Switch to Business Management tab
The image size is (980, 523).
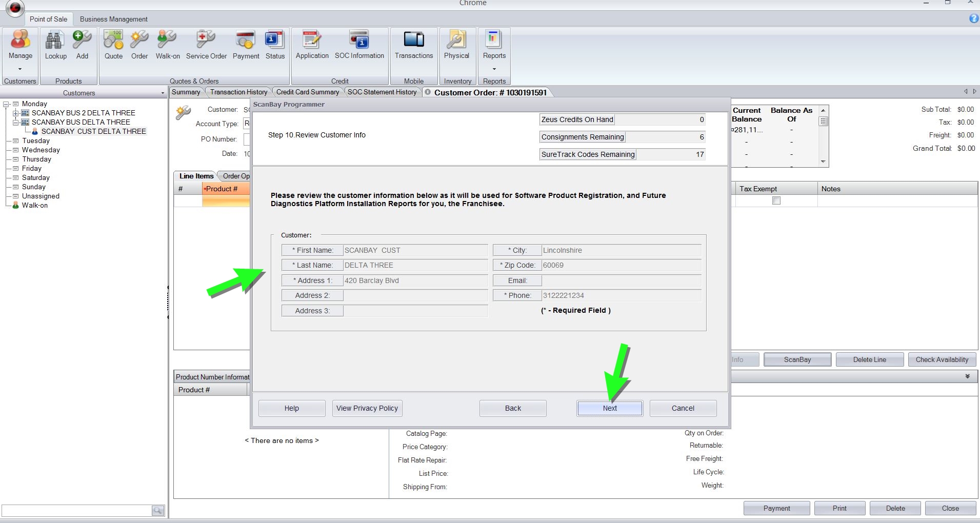point(113,19)
